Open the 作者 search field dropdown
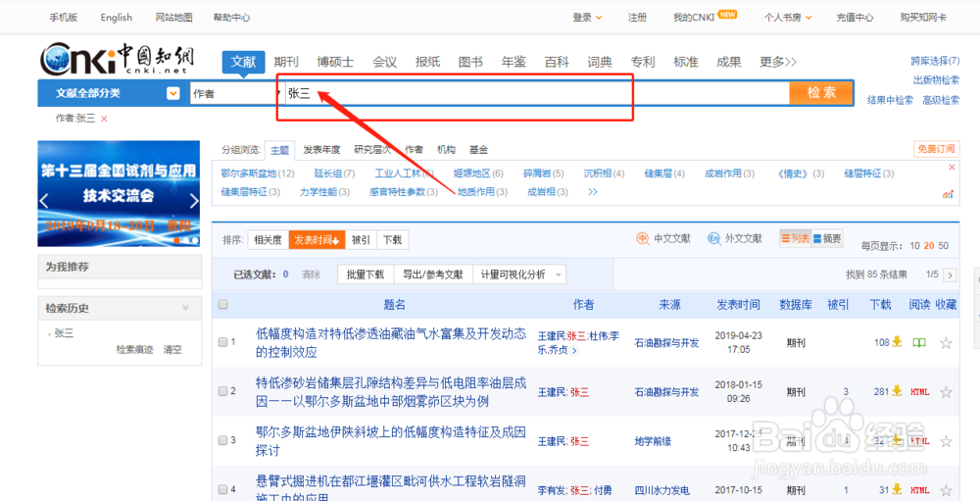 pos(235,94)
